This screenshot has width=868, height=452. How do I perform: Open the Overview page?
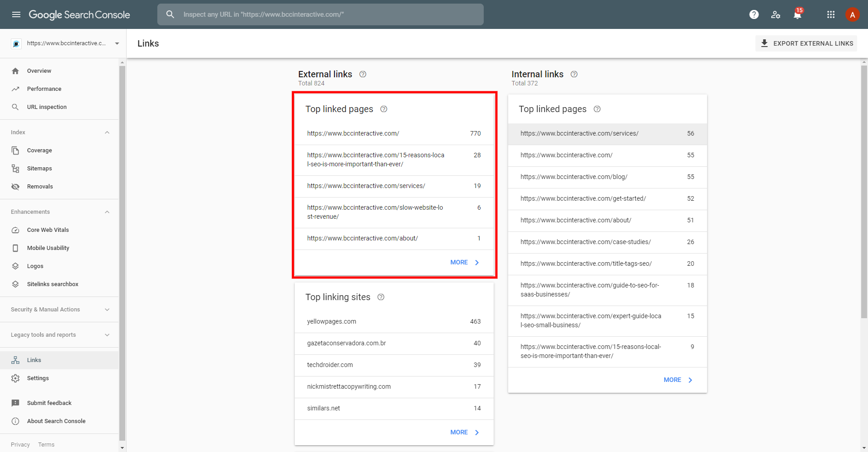point(59,71)
